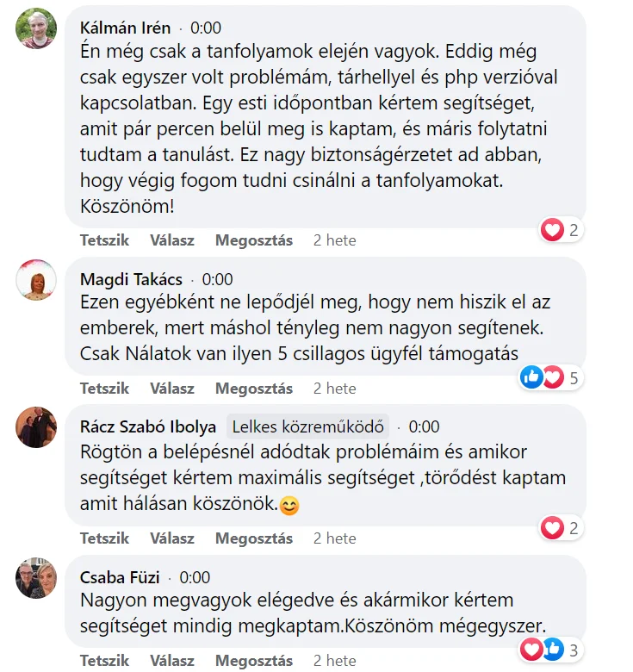Share Magdi Takács's comment via Megosztás

pos(254,389)
